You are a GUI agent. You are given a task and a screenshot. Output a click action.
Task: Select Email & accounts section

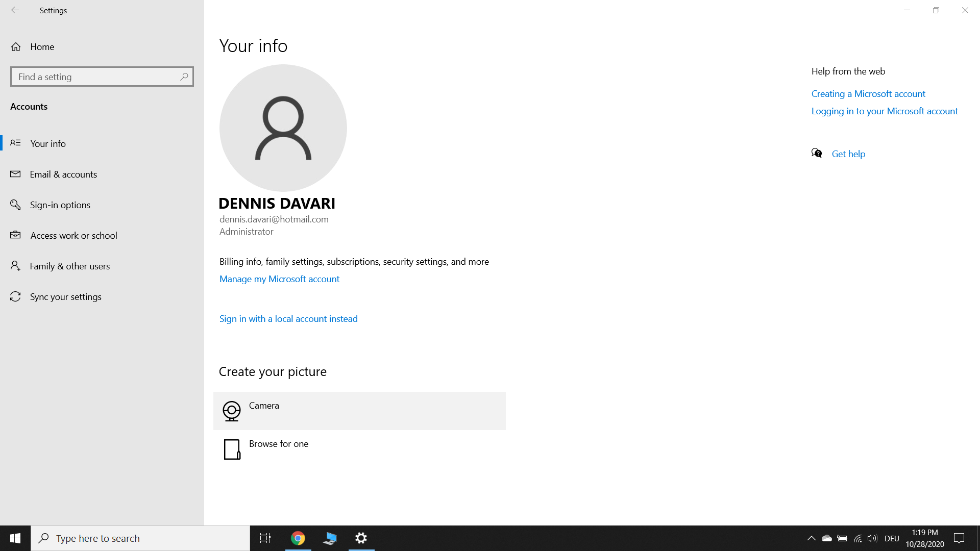(63, 174)
